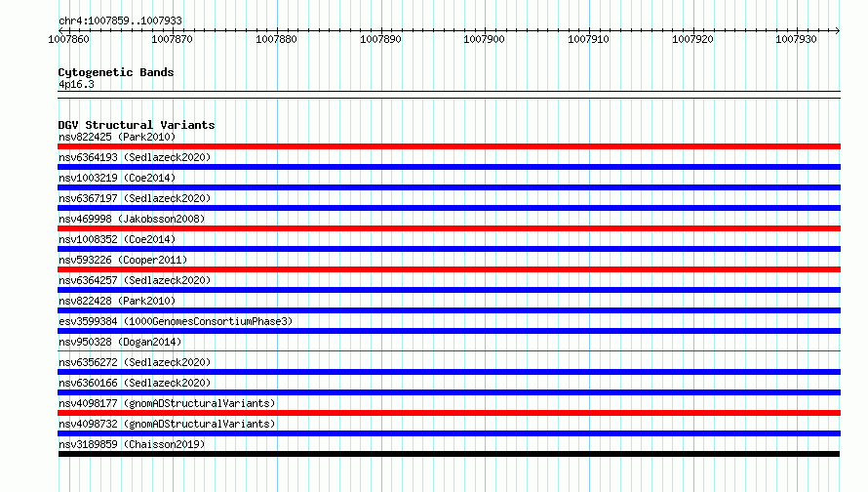Viewport: 868px width, 492px height.
Task: Open variant nsv6356272 (Sedlazeck2020) label
Action: [135, 362]
